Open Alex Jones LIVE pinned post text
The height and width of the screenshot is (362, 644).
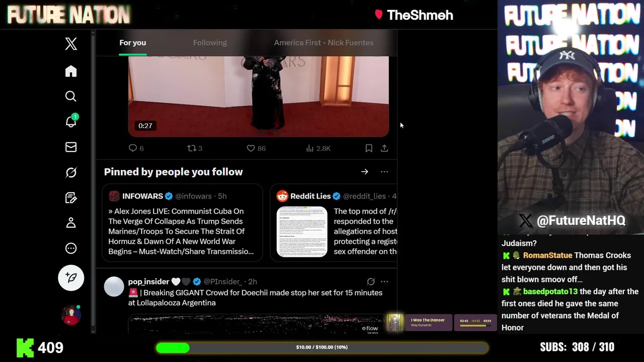click(x=181, y=231)
